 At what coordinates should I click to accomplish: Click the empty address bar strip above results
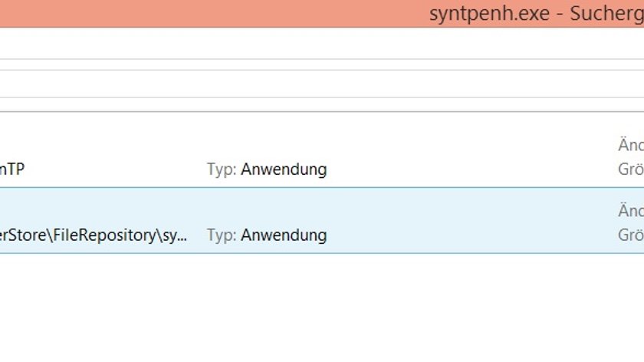coord(322,84)
